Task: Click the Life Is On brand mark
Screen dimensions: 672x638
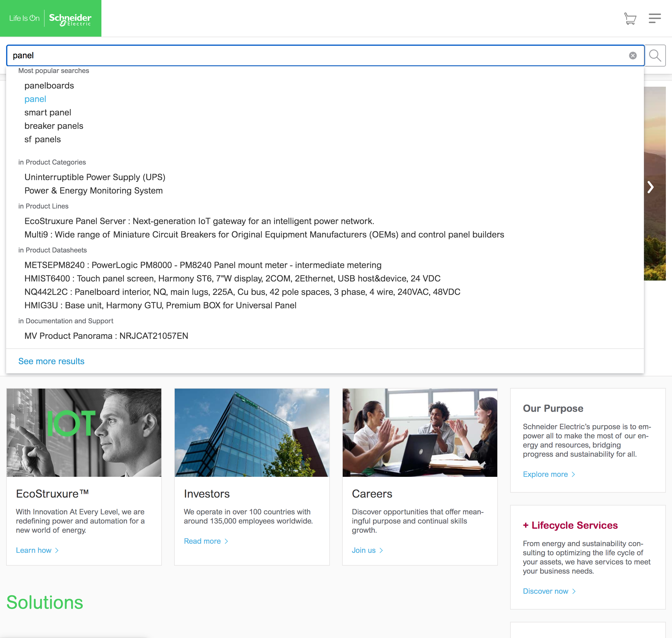Action: 24,18
